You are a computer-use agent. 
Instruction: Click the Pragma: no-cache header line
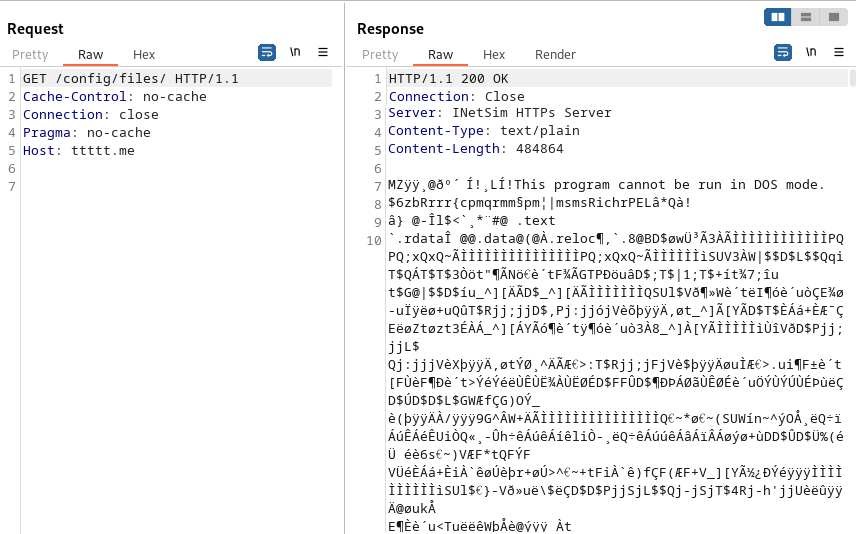pyautogui.click(x=86, y=133)
